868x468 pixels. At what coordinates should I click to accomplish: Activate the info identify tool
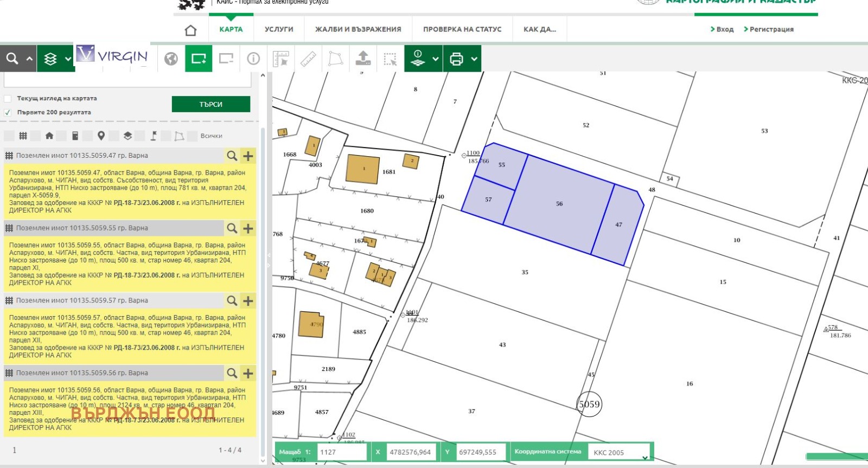point(253,59)
